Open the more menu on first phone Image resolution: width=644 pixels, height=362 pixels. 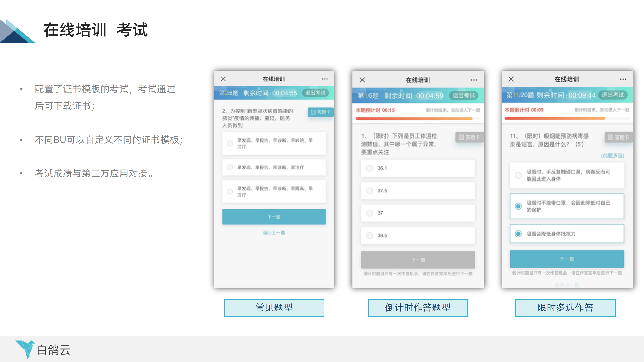(325, 79)
